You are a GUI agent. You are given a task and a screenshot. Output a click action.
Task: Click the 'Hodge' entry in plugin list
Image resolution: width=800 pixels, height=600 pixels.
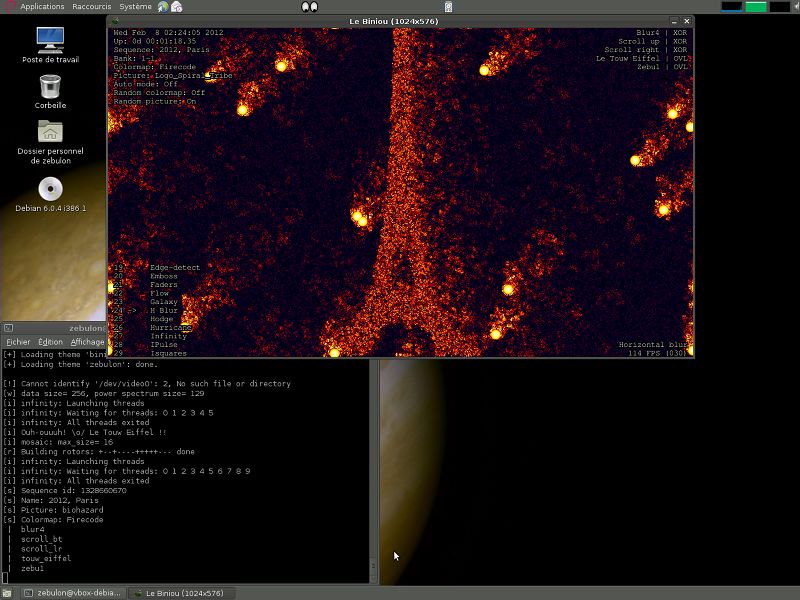click(x=161, y=319)
